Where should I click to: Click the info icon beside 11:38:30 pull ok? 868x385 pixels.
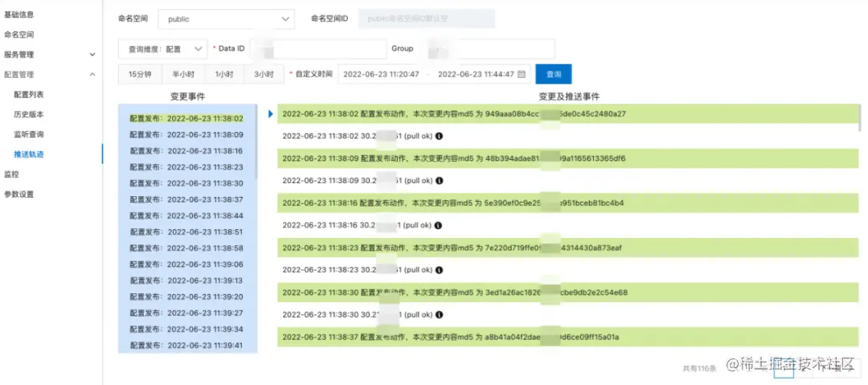439,314
